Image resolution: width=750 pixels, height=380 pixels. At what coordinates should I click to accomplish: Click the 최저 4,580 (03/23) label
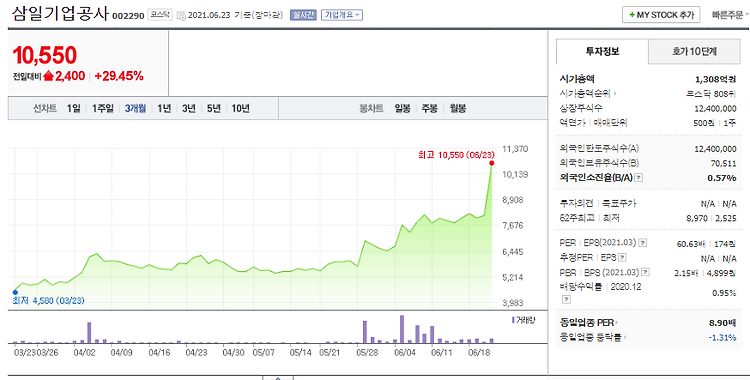48,301
